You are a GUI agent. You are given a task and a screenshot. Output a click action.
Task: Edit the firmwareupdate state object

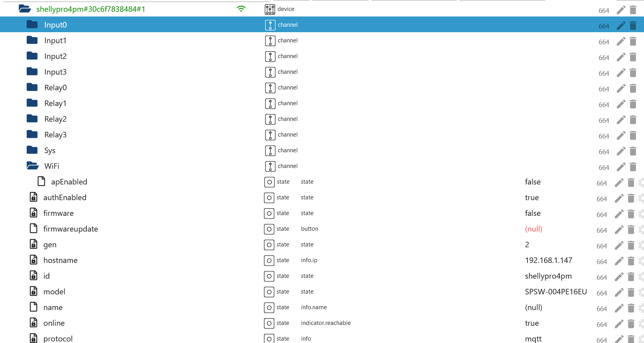pos(619,230)
